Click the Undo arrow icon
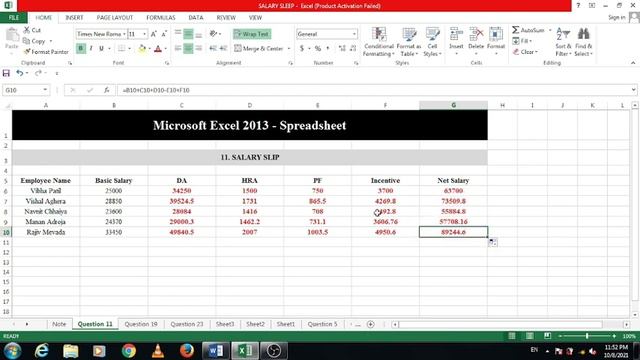 19,73
